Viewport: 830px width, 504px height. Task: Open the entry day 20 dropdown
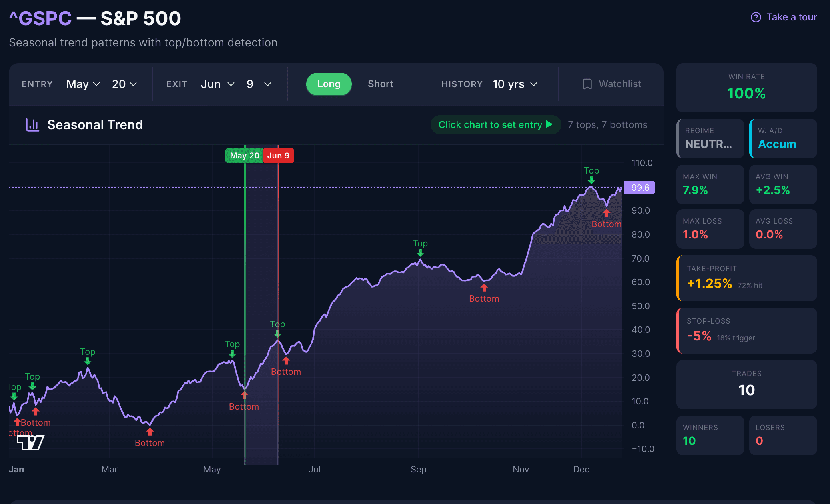tap(124, 84)
